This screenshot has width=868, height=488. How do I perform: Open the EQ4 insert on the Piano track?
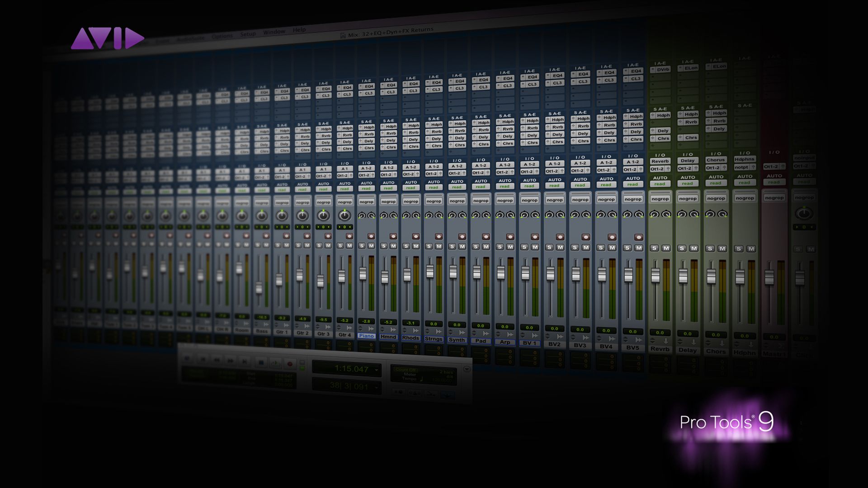367,86
